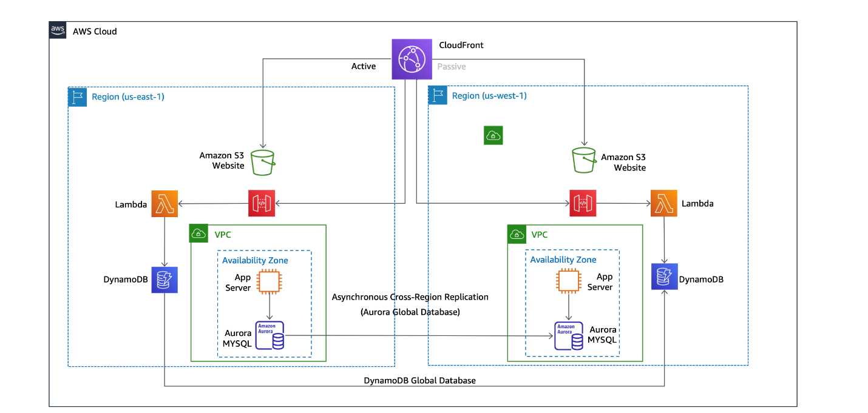Select the Aurora MySQL database icon in us-west-1
868x413 pixels.
569,335
